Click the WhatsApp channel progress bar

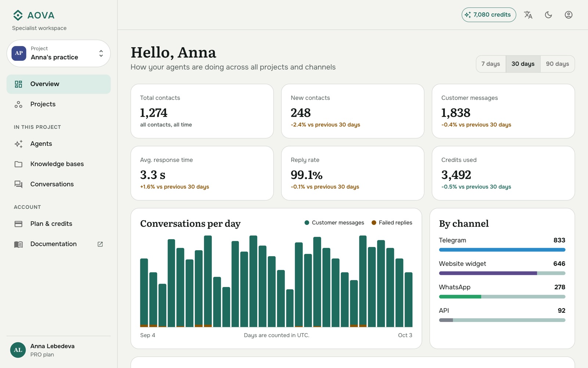502,297
